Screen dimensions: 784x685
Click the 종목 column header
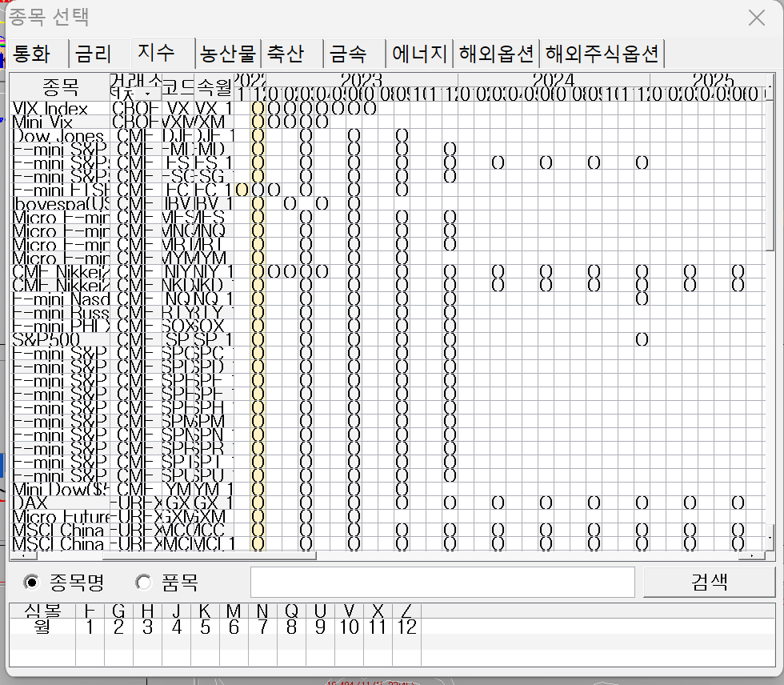click(60, 86)
